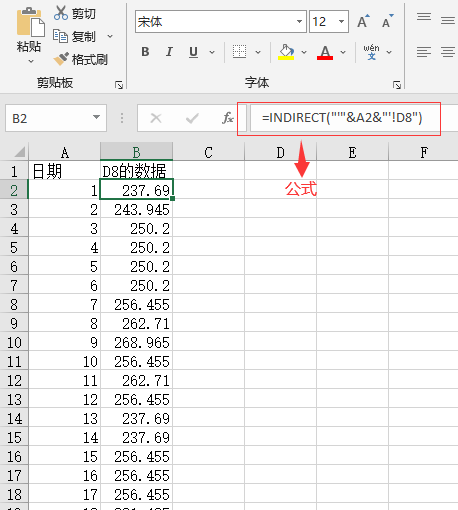The height and width of the screenshot is (510, 458).
Task: Click the Copy (复制) button
Action: [75, 36]
